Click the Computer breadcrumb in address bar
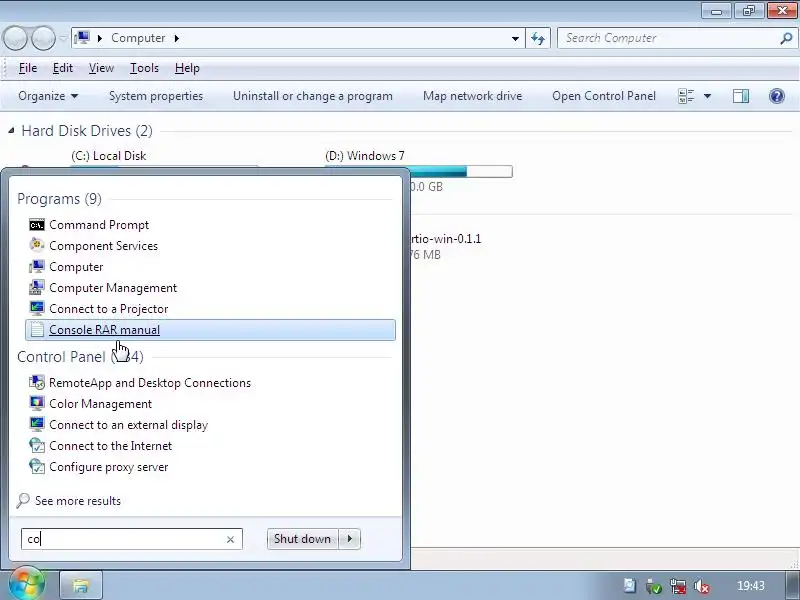 coord(138,38)
